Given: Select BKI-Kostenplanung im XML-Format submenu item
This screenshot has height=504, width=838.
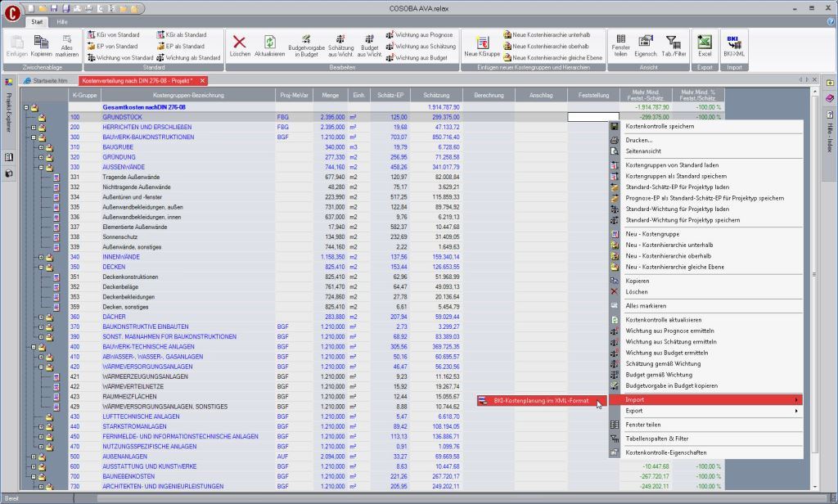Looking at the screenshot, I should point(540,400).
